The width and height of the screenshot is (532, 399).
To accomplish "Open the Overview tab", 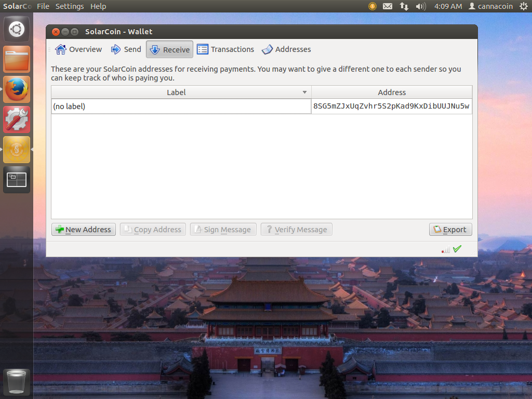I will (78, 49).
